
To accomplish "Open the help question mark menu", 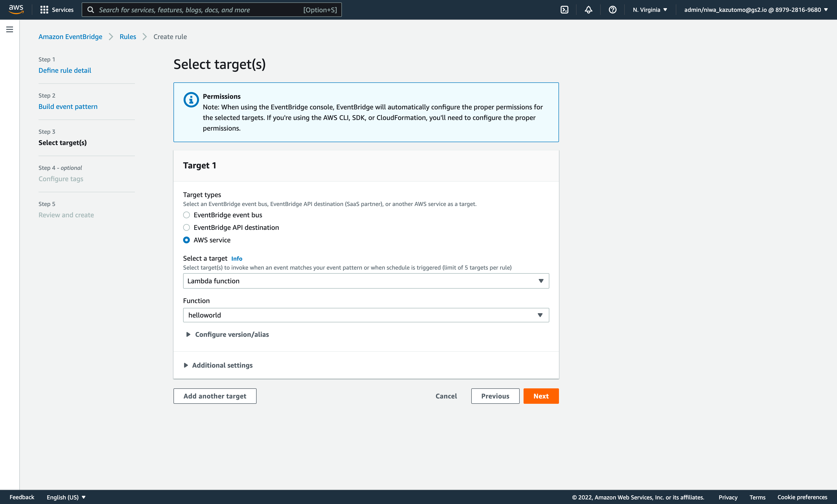I will click(612, 10).
